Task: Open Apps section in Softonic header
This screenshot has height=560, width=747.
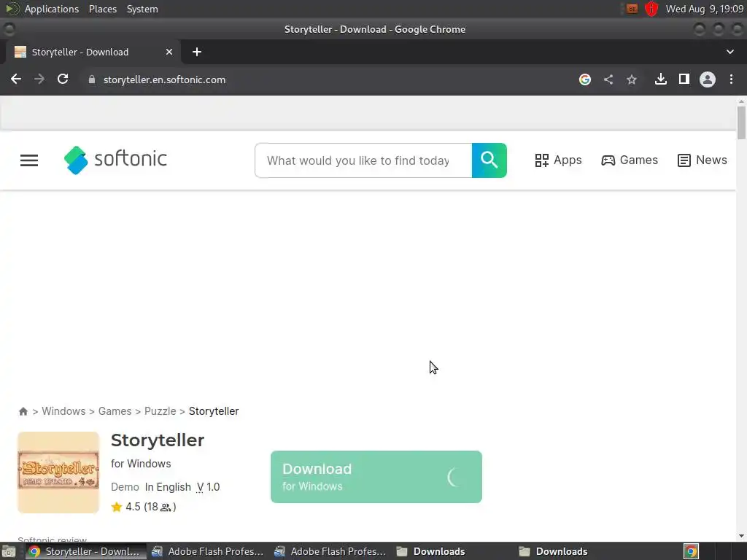Action: [x=558, y=160]
